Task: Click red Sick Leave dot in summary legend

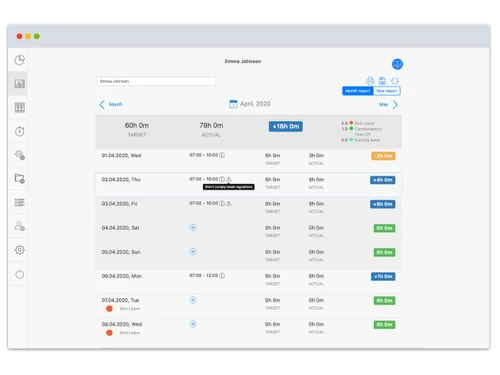Action: coord(351,123)
